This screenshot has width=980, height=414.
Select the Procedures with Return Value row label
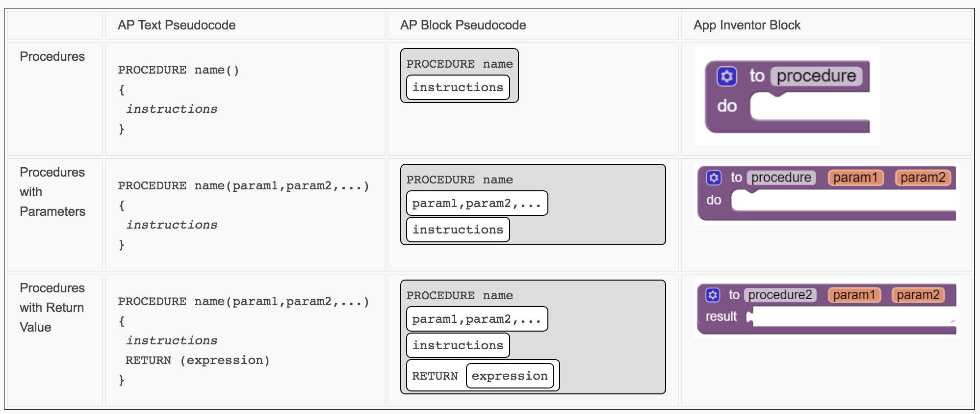point(52,308)
